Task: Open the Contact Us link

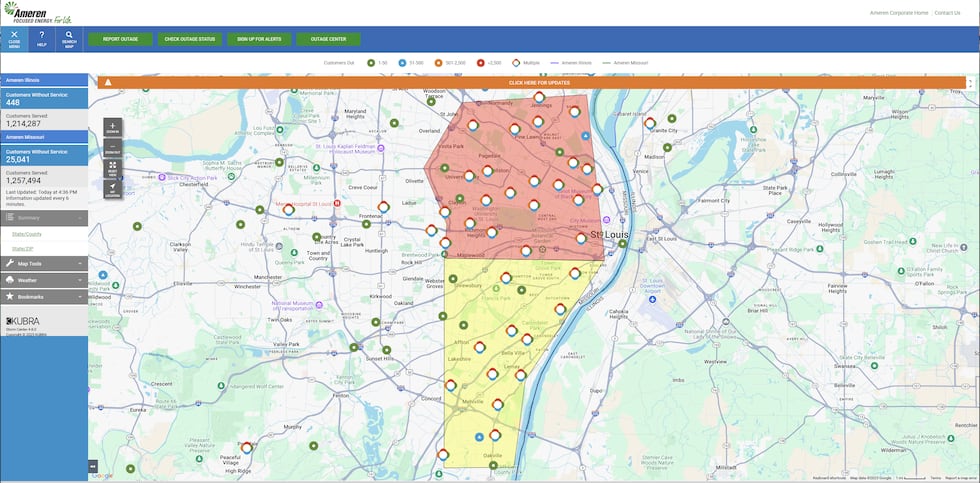Action: 948,12
